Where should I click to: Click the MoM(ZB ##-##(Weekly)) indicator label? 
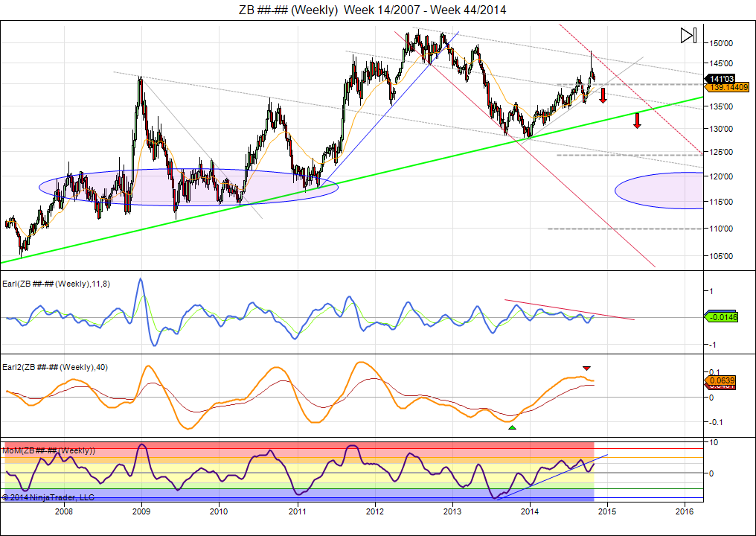(49, 450)
